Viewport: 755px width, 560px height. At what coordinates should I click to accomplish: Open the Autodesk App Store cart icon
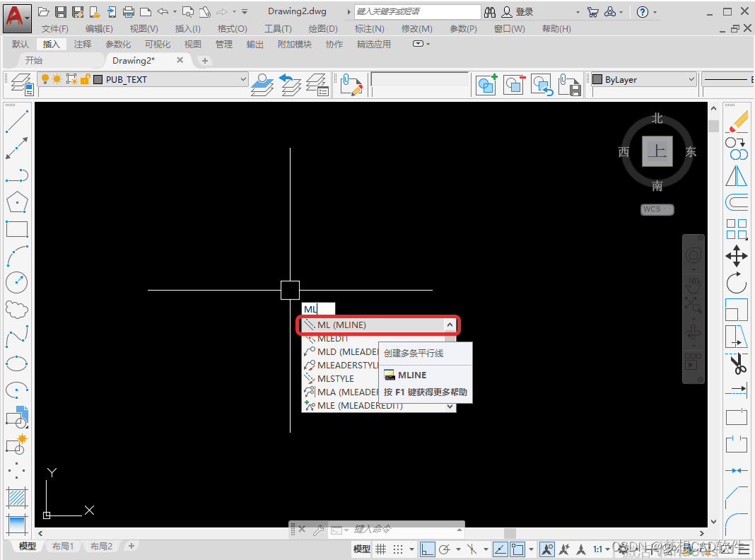(592, 12)
